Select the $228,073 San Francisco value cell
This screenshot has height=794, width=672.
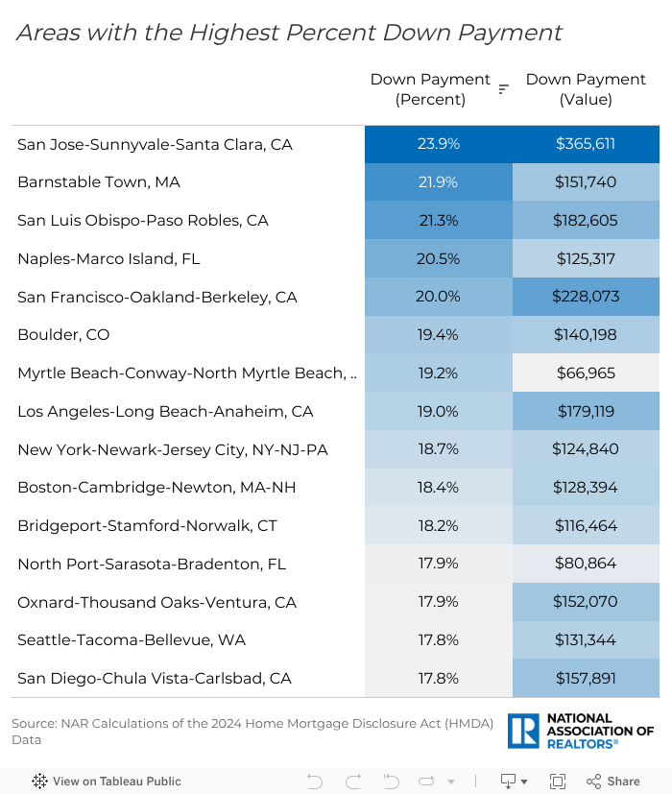pyautogui.click(x=586, y=297)
